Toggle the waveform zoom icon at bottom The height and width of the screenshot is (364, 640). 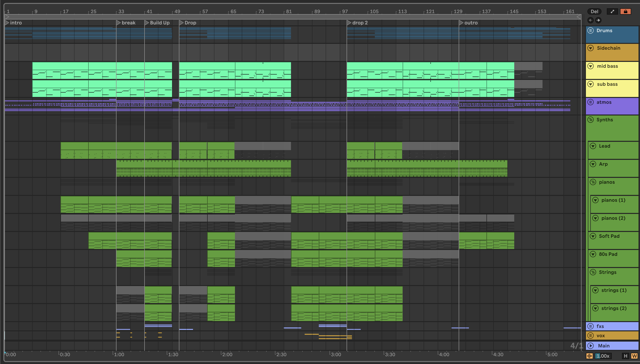[x=590, y=356]
